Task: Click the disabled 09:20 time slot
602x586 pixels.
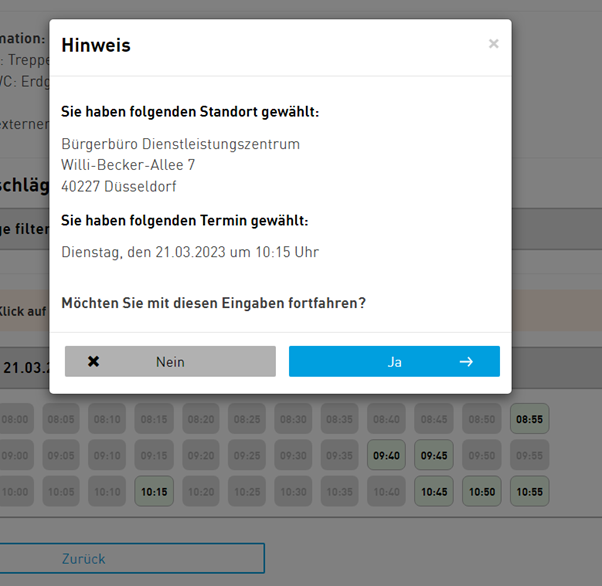Action: 201,455
